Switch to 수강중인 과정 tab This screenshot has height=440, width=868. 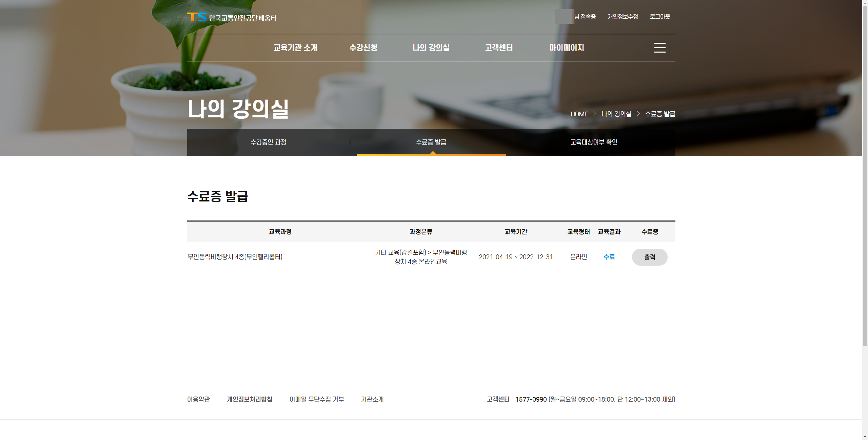click(268, 142)
